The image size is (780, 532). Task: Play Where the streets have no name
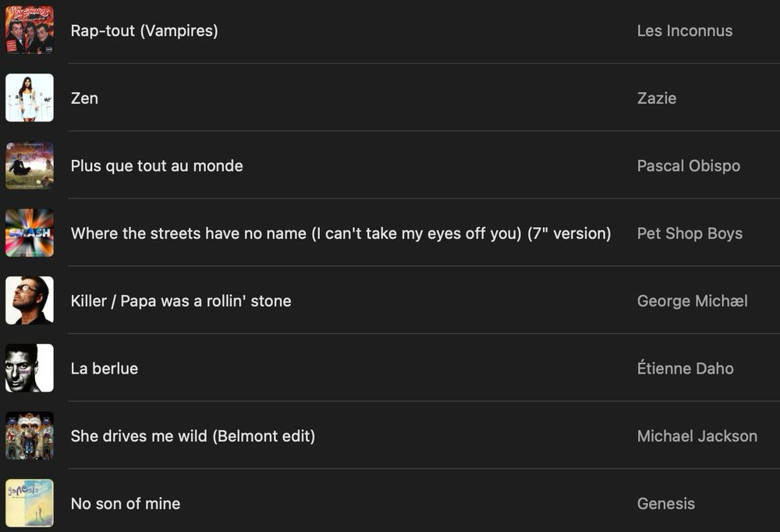point(341,233)
